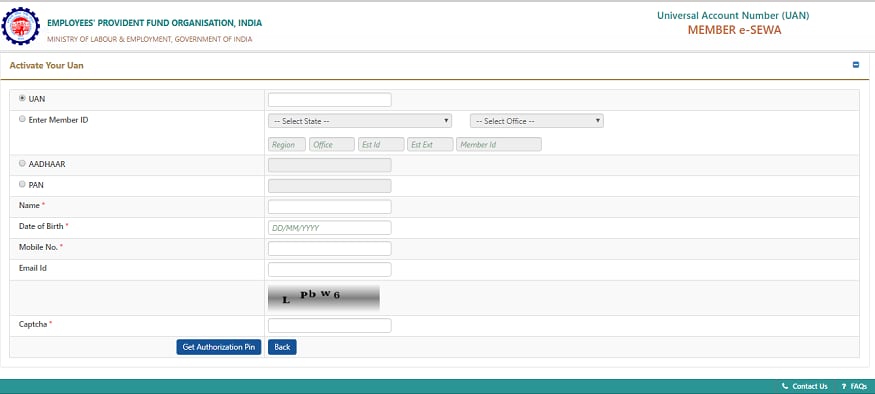The height and width of the screenshot is (394, 875).
Task: Click the Employees' Provident Fund Organisation heading
Action: click(x=155, y=23)
